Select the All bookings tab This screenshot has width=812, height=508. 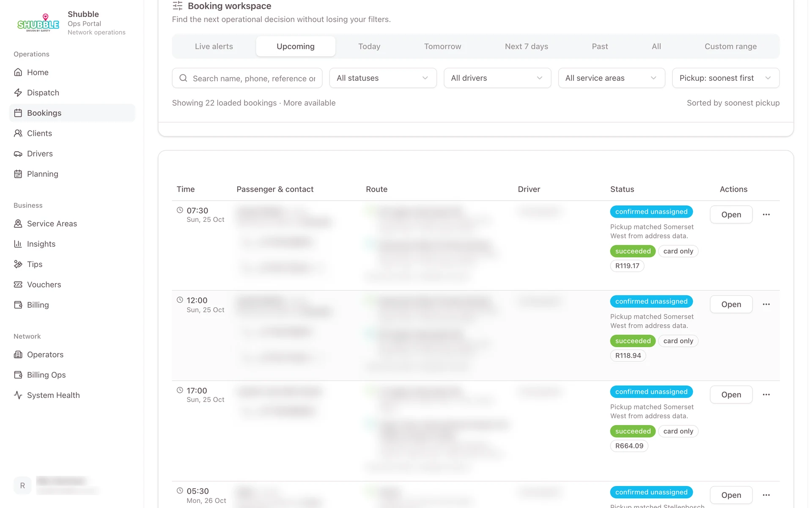tap(656, 47)
